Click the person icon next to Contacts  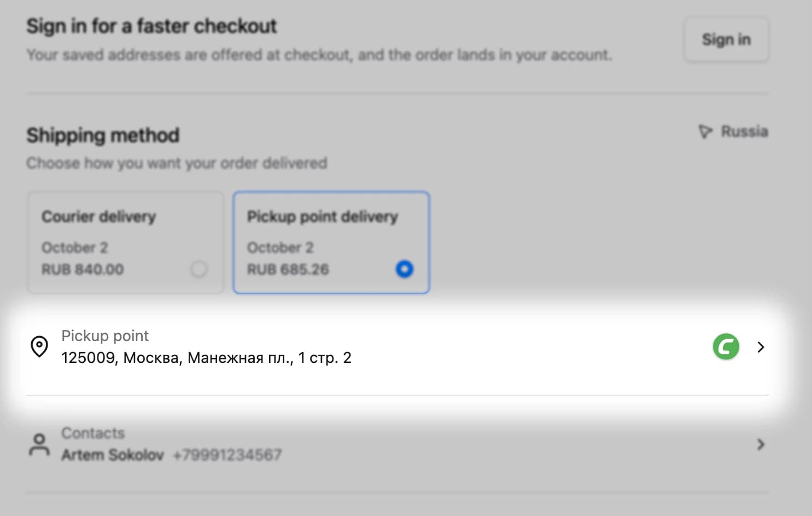[39, 444]
